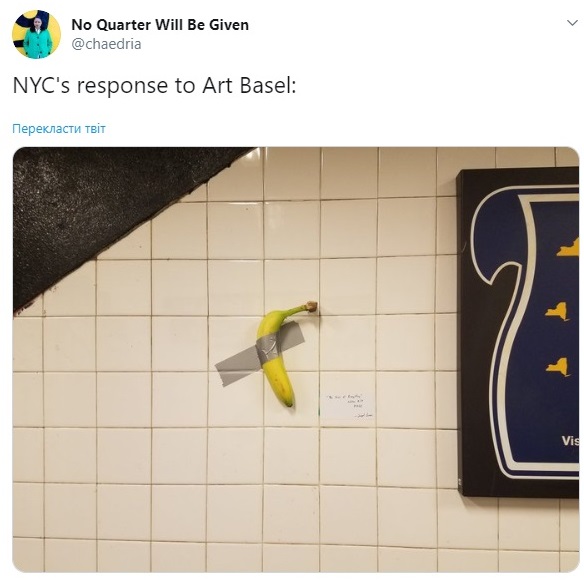584x580 pixels.
Task: Click the word NYC's in tweet text
Action: (x=41, y=86)
